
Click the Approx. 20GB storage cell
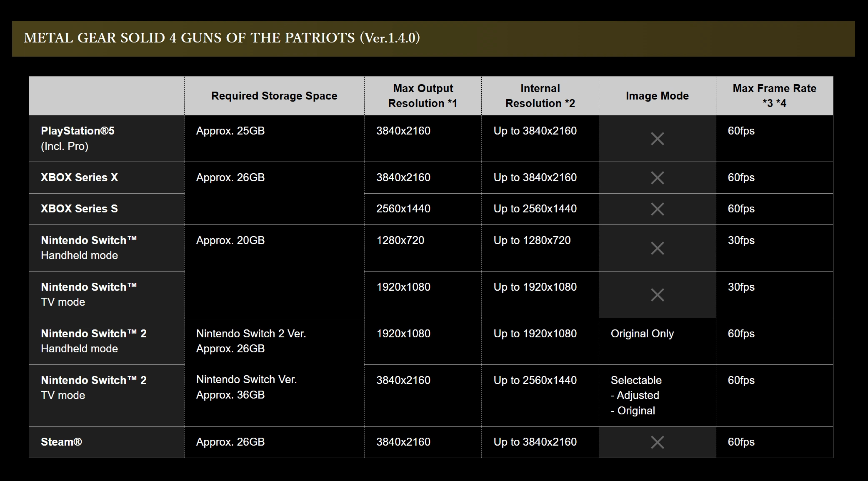click(x=274, y=272)
